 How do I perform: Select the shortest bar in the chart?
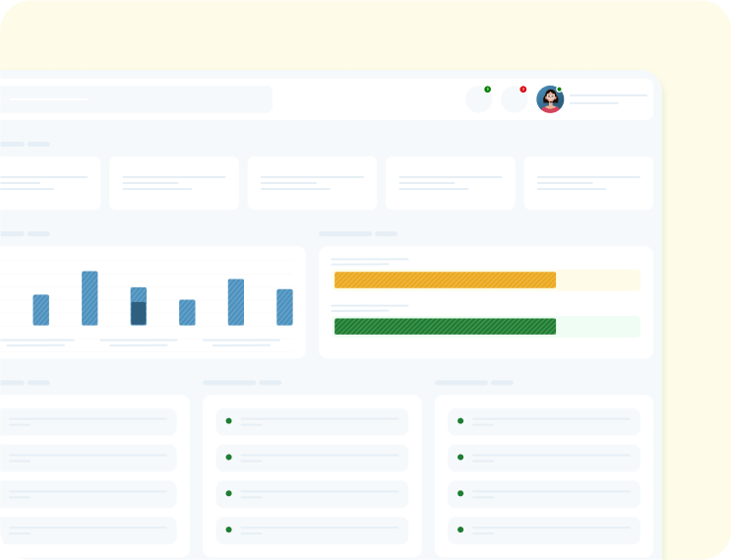click(x=187, y=312)
